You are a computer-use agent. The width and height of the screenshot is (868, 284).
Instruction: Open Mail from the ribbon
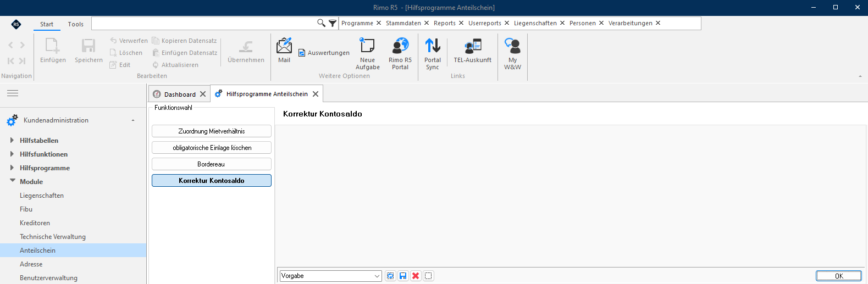[x=284, y=50]
